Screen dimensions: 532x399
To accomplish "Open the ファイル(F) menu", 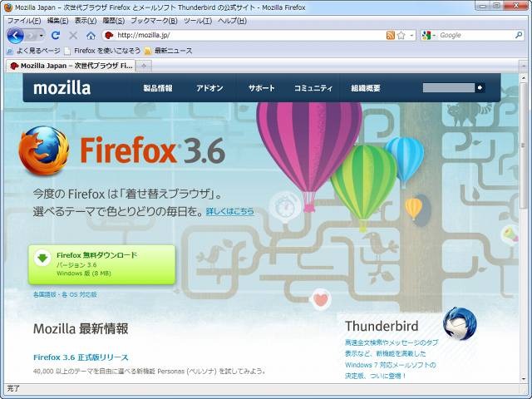I will point(24,21).
